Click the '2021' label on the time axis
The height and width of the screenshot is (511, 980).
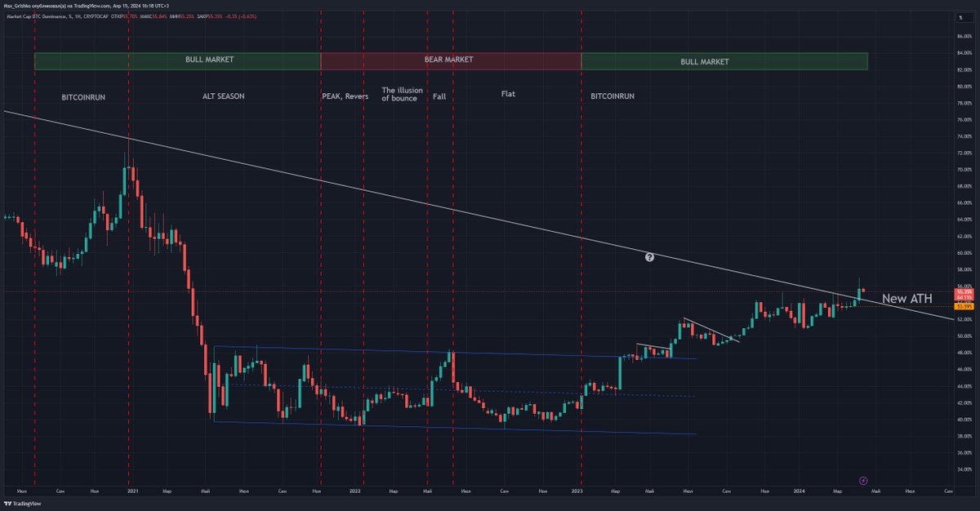coord(132,491)
